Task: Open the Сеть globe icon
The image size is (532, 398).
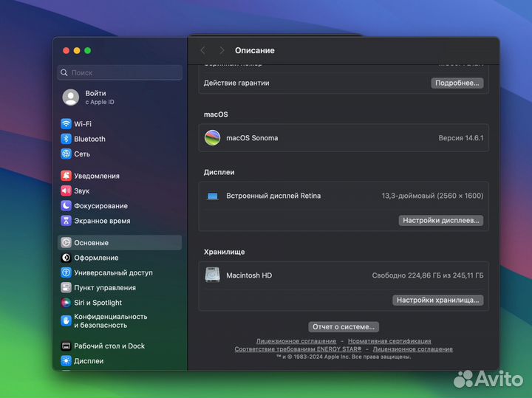Action: pos(66,154)
